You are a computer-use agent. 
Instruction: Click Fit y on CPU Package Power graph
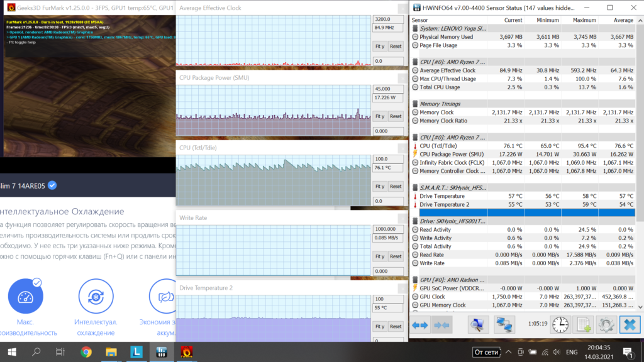coord(380,116)
